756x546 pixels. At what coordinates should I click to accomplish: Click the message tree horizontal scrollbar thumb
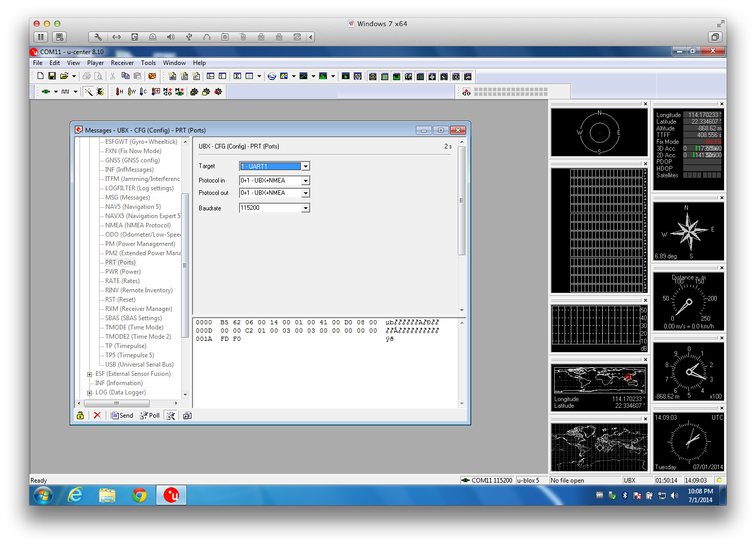[117, 403]
